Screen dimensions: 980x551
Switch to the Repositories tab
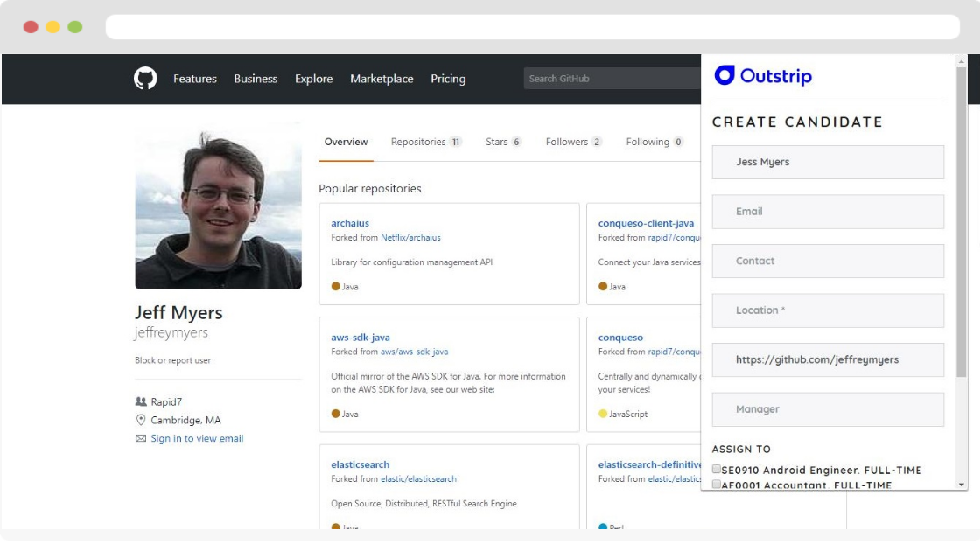tap(426, 142)
